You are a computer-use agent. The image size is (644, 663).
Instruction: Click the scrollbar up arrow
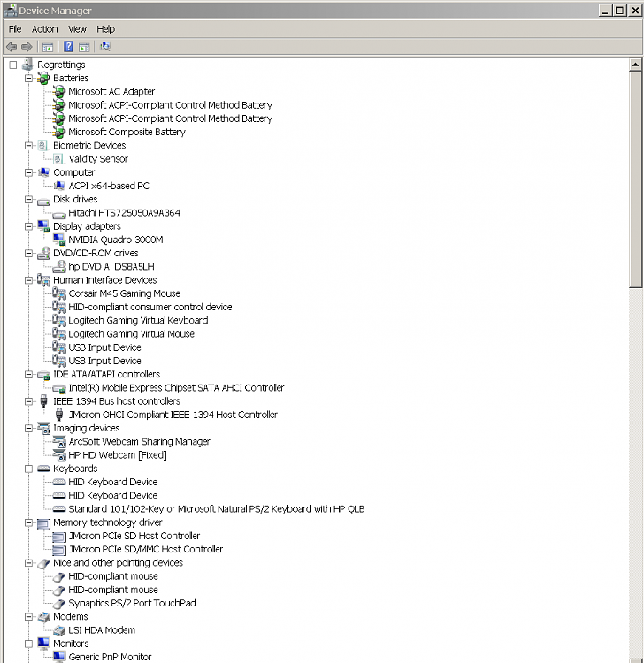(x=635, y=65)
